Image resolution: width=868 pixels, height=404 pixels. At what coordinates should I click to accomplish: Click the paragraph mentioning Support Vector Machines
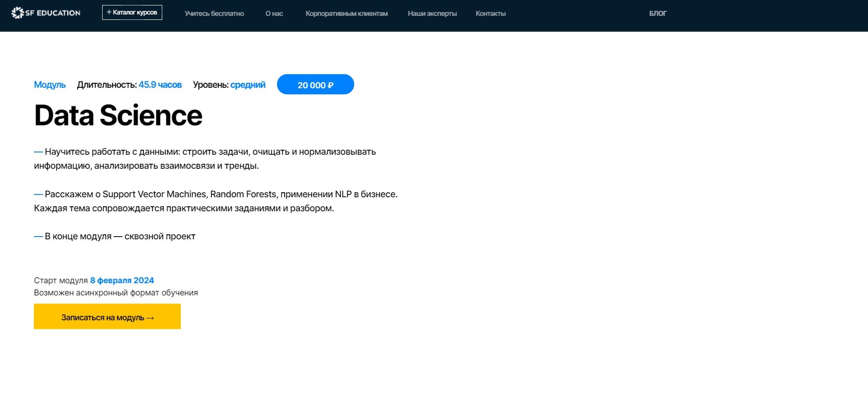pyautogui.click(x=216, y=201)
